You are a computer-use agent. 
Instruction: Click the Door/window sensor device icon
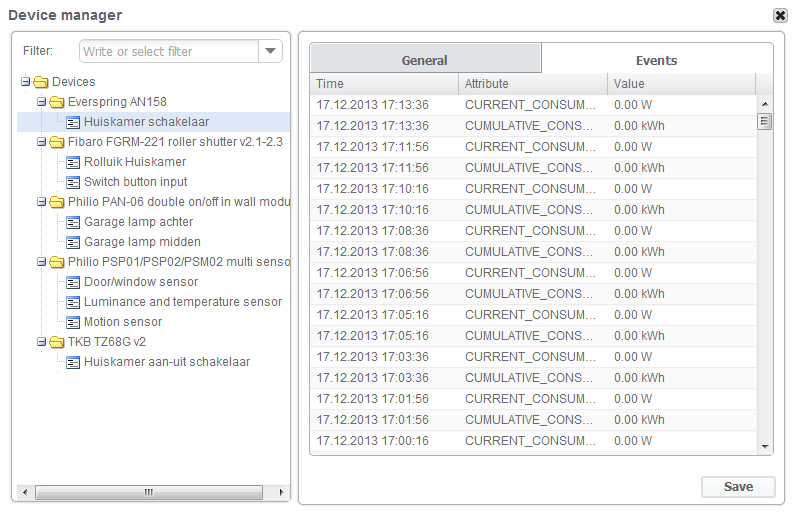73,282
